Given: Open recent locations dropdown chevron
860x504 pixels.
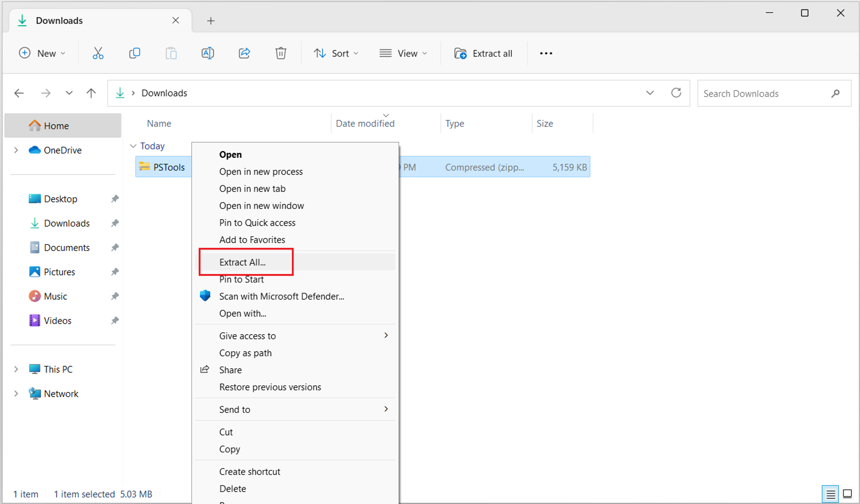Looking at the screenshot, I should point(69,93).
